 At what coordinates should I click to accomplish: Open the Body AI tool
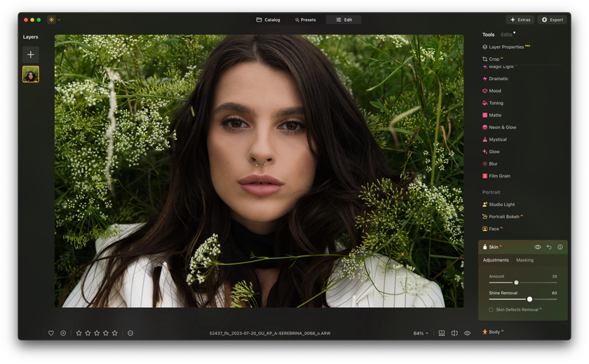click(493, 332)
